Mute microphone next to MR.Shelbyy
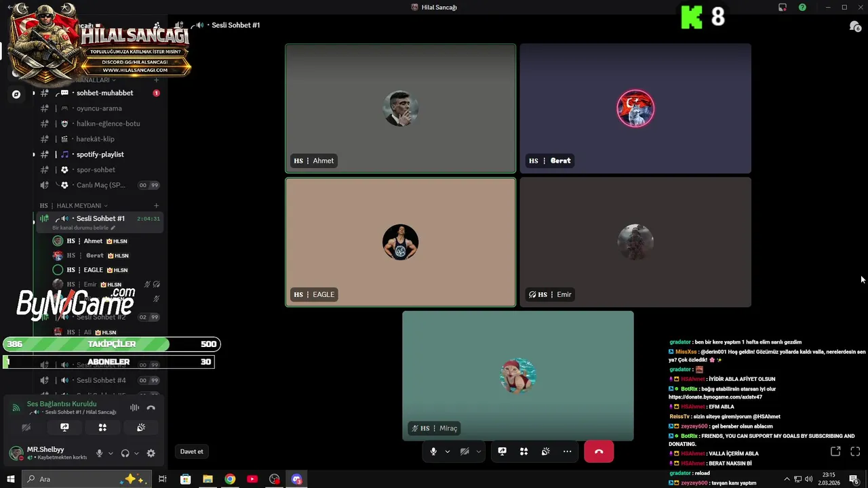The height and width of the screenshot is (488, 868). pyautogui.click(x=99, y=453)
